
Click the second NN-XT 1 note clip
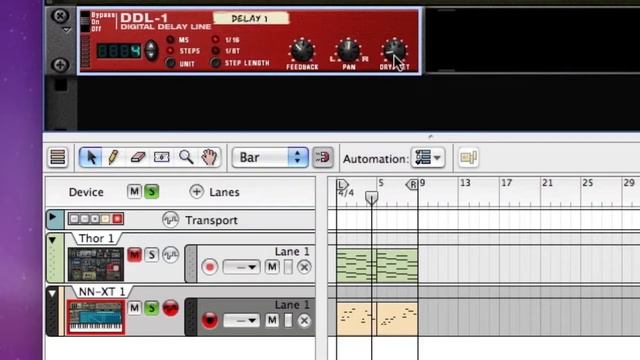coord(397,319)
